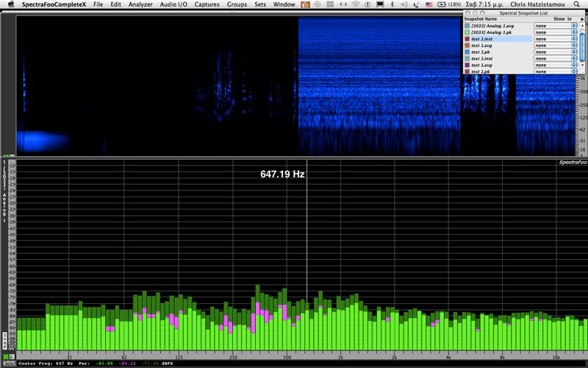Click the Snapshot Name column header
Image resolution: width=588 pixels, height=368 pixels.
click(481, 18)
